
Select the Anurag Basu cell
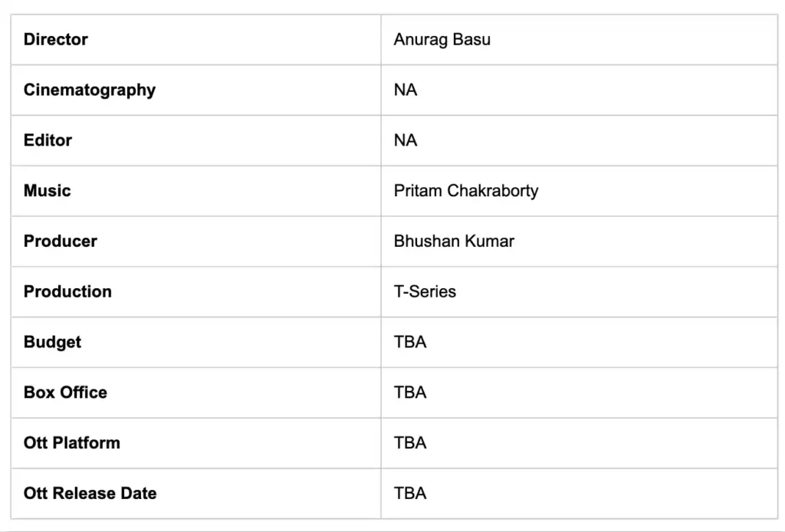coord(442,39)
